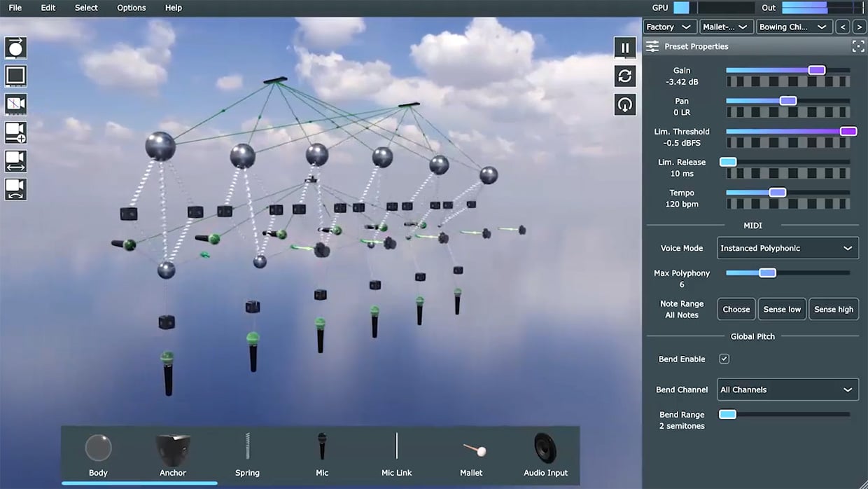Click the Choose button for Note Range

736,309
